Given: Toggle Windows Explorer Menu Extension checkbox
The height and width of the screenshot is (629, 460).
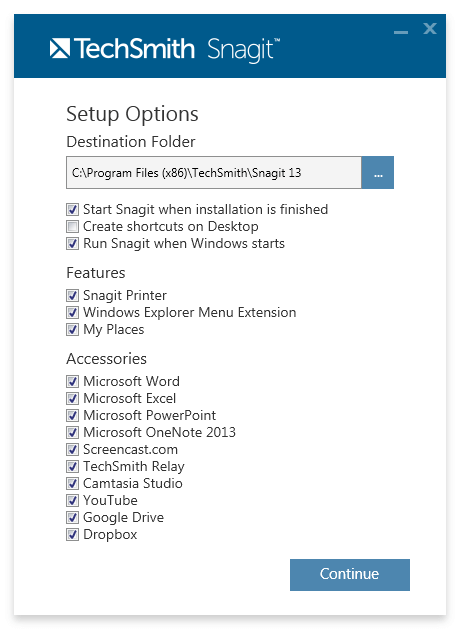Looking at the screenshot, I should [73, 312].
